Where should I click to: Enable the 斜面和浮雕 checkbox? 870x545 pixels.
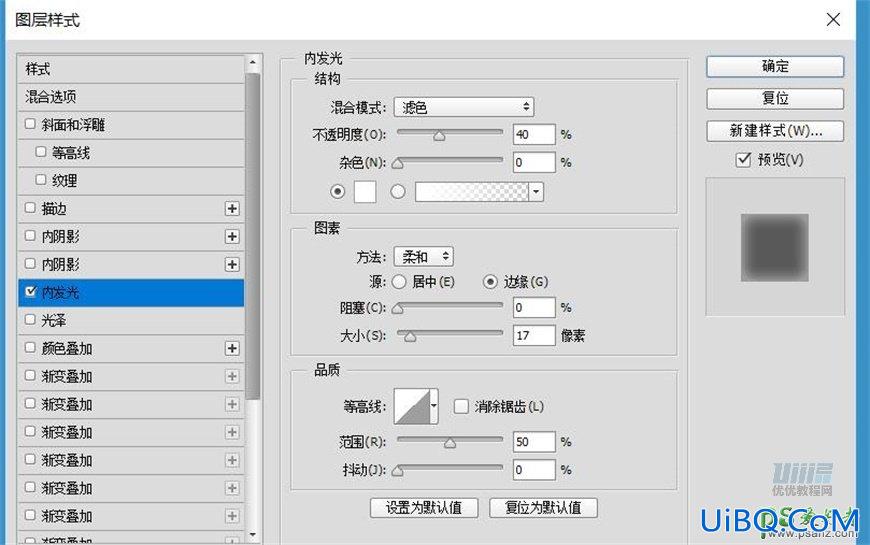pyautogui.click(x=31, y=124)
